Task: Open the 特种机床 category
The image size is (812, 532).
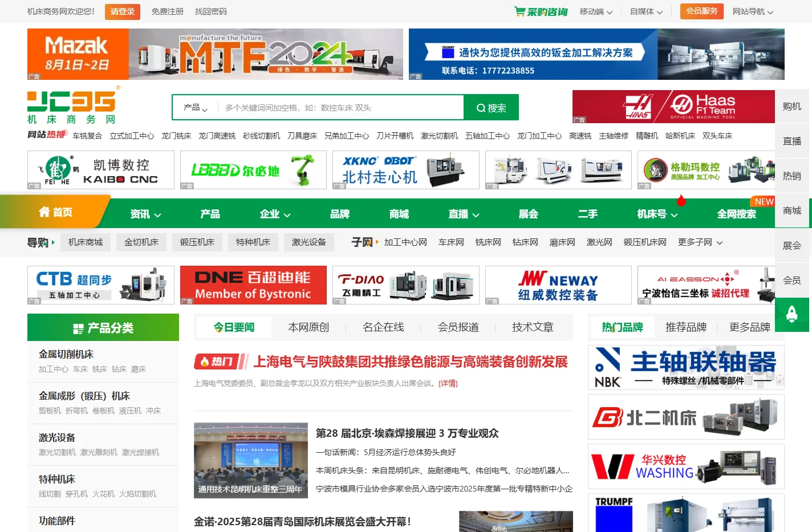Action: click(x=57, y=479)
